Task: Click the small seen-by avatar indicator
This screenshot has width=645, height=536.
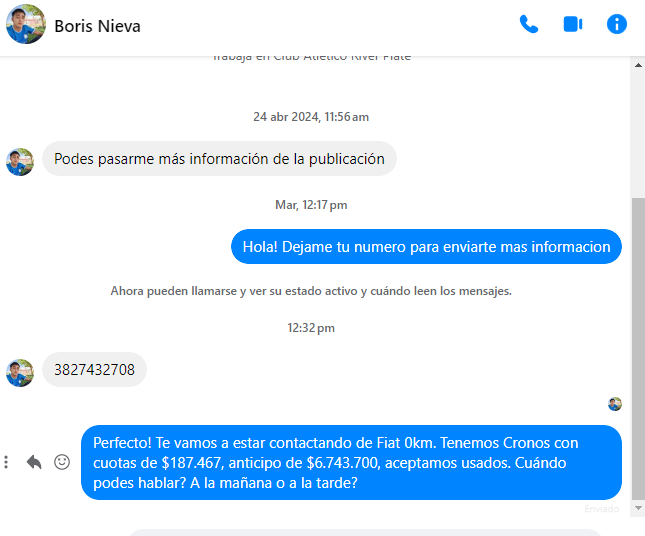Action: click(615, 404)
